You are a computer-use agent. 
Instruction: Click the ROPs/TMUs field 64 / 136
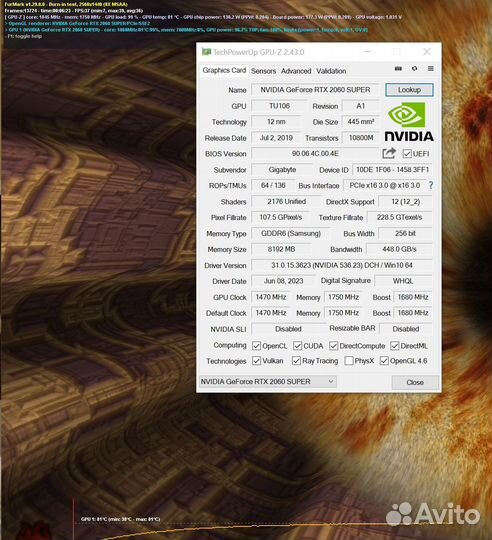click(x=273, y=185)
